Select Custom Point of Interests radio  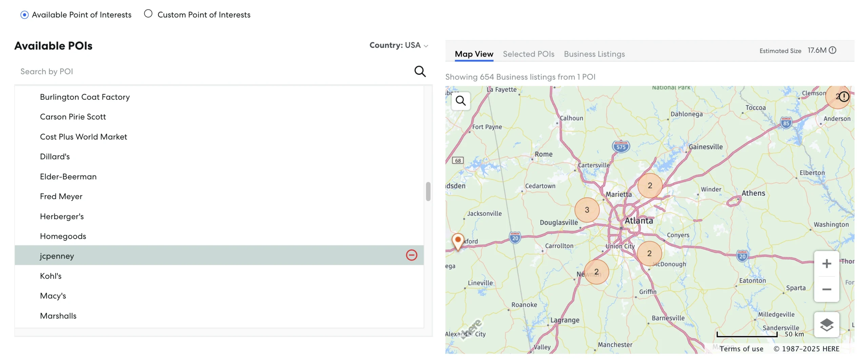(x=148, y=14)
